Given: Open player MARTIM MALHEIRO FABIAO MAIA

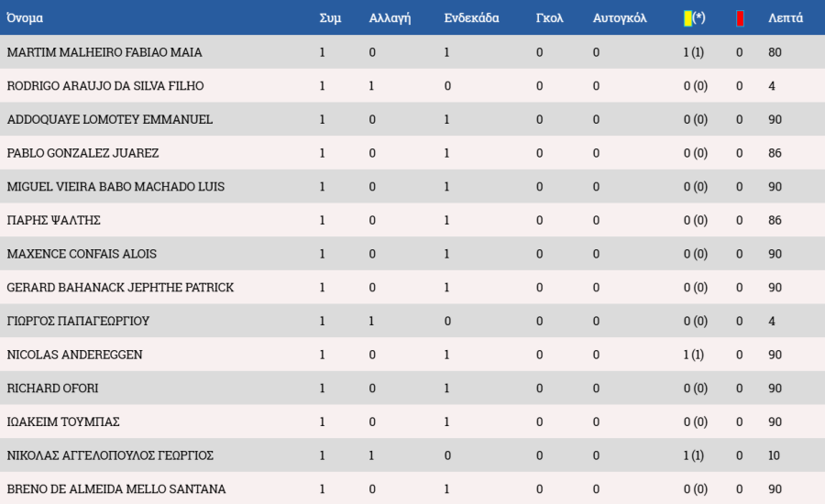Looking at the screenshot, I should click(104, 52).
